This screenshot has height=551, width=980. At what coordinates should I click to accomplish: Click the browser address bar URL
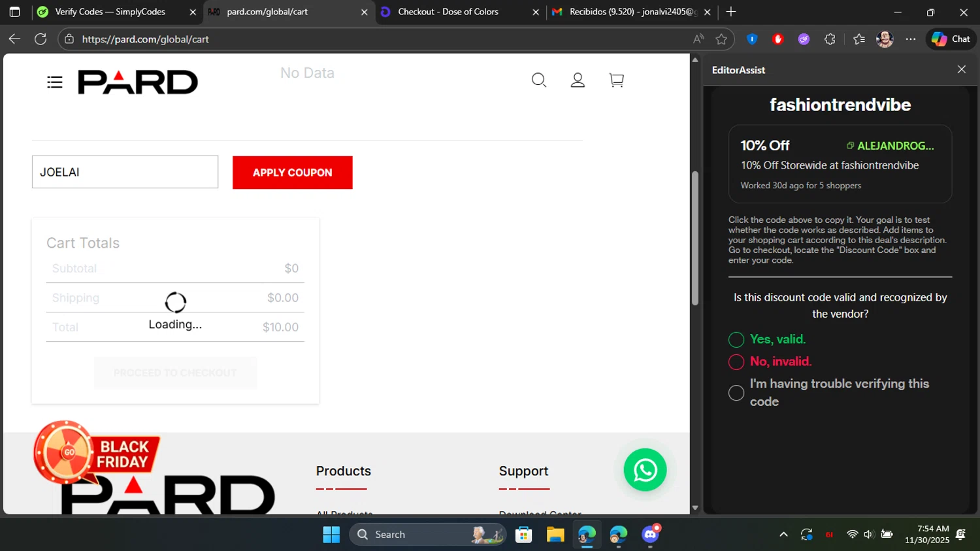pyautogui.click(x=146, y=39)
